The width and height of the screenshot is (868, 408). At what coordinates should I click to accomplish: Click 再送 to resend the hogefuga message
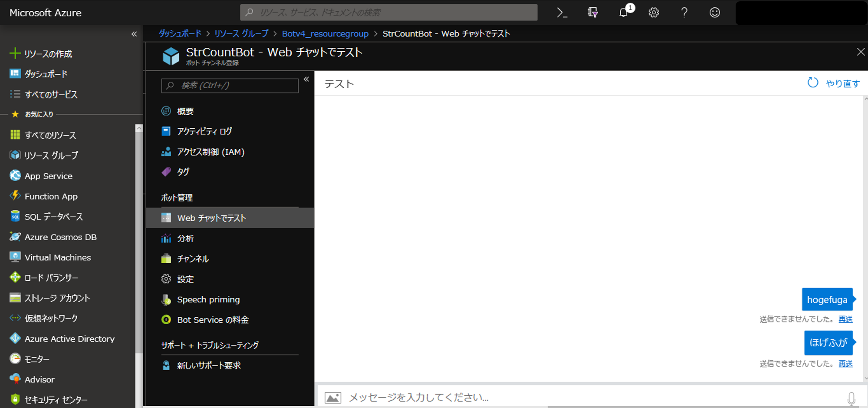coord(845,319)
